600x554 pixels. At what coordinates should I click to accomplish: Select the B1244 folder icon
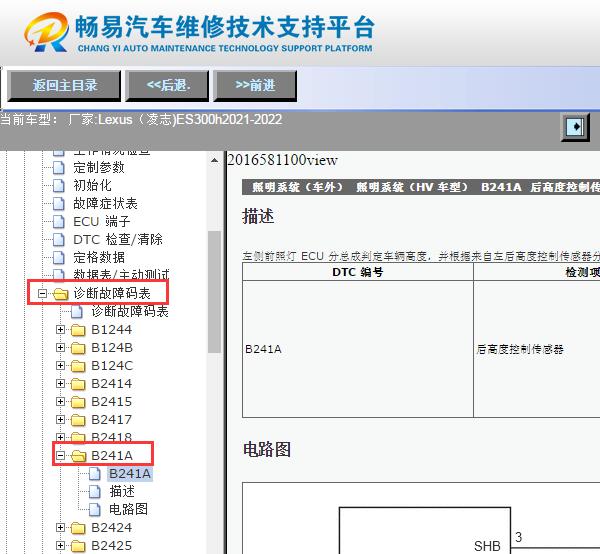[x=78, y=330]
